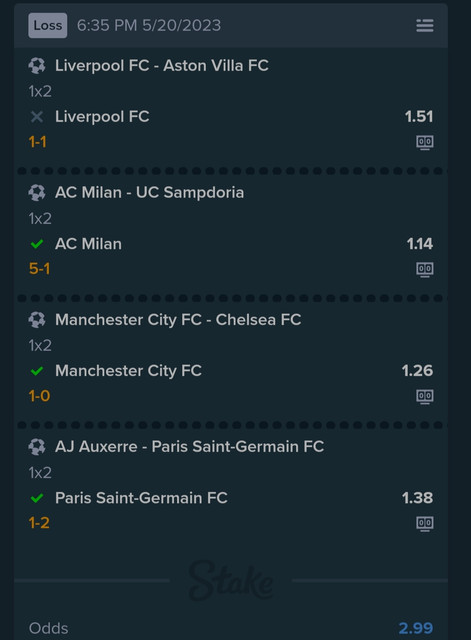Open the Manchester City FC - Chelsea FC match

pyautogui.click(x=178, y=320)
